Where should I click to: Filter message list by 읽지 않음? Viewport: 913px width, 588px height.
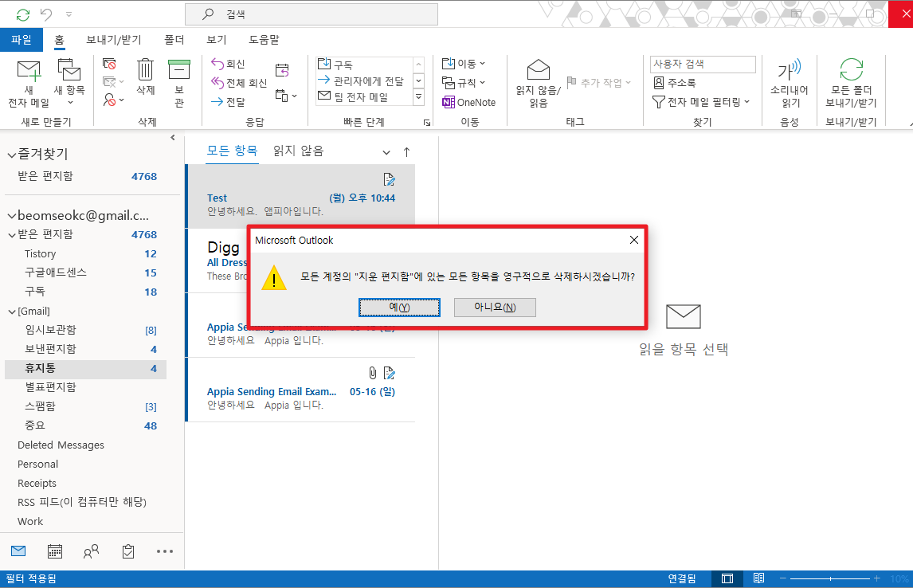pos(298,151)
